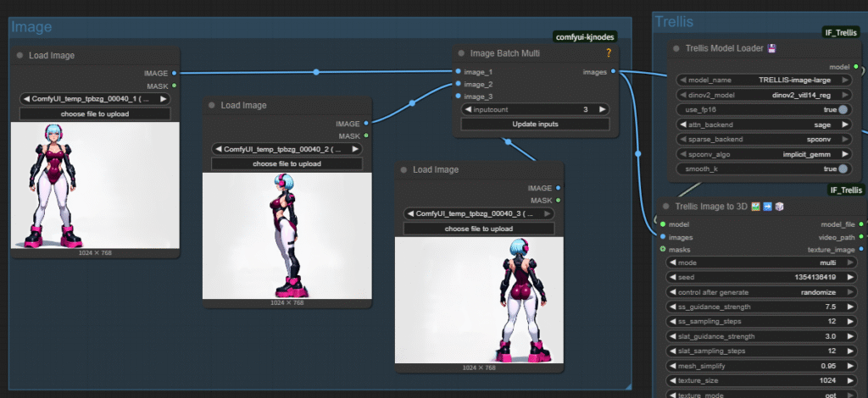Click the help question mark icon
The height and width of the screenshot is (398, 868).
click(608, 53)
